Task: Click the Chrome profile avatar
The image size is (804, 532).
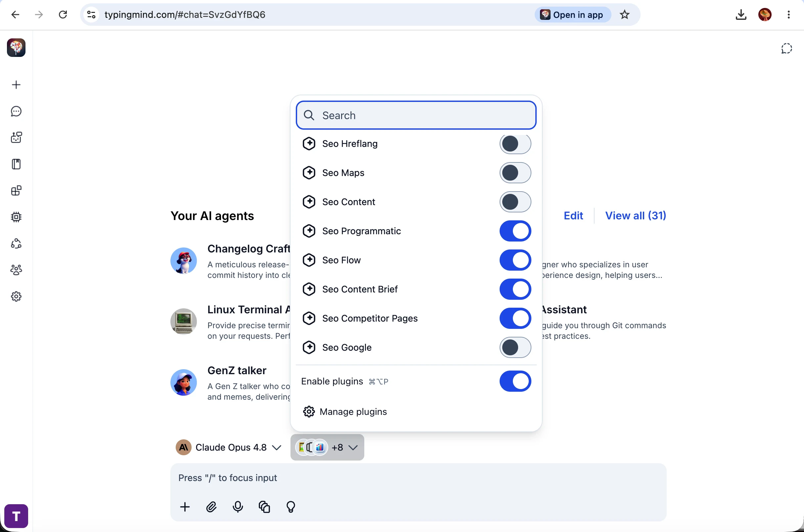Action: tap(765, 15)
